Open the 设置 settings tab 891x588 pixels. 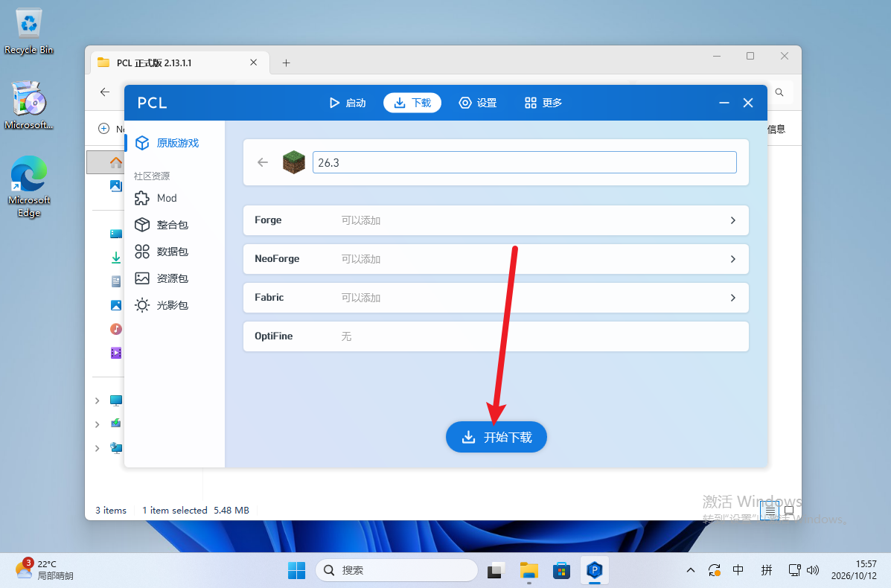478,103
